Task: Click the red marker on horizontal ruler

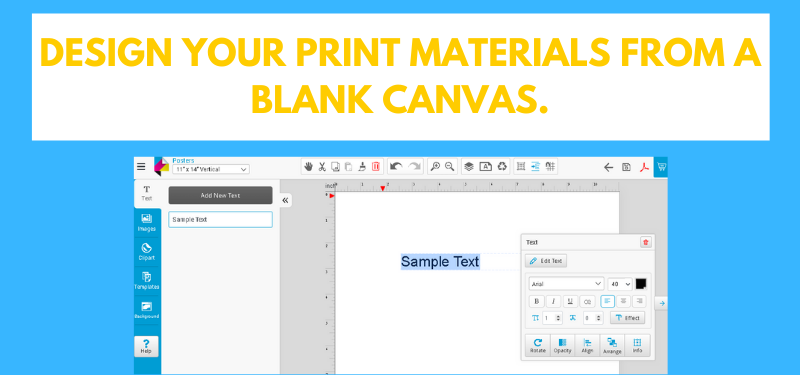Action: click(383, 188)
